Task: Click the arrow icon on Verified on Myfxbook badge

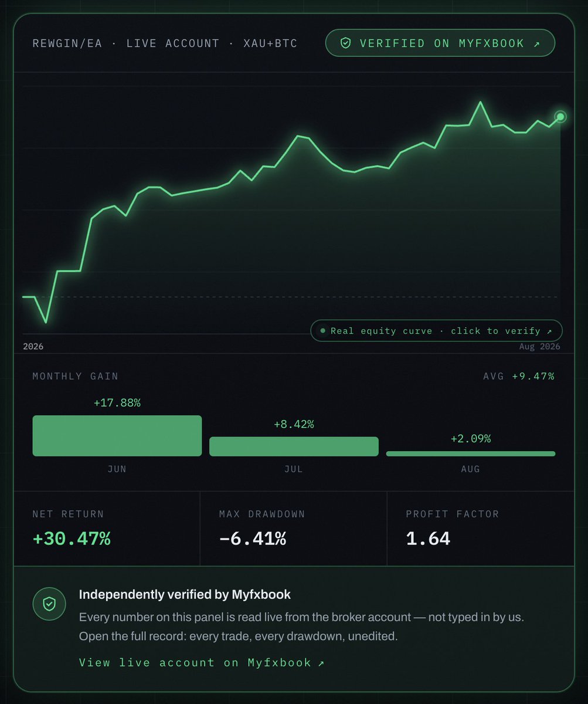Action: (x=537, y=44)
